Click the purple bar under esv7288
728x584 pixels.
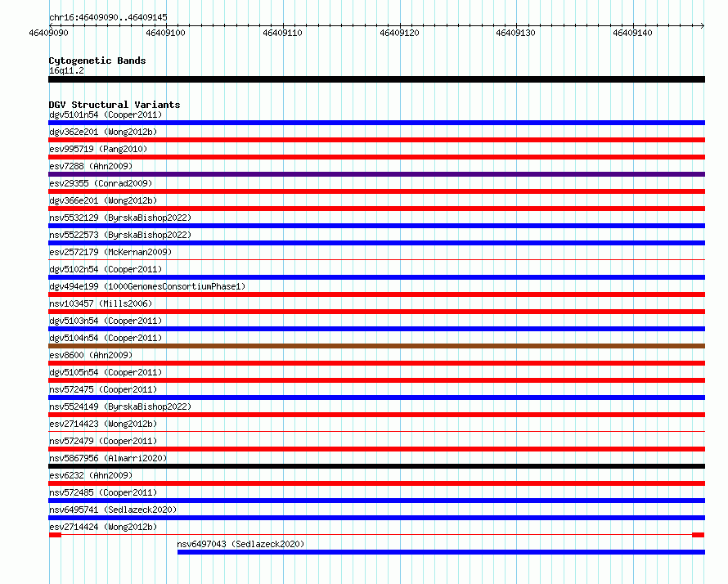376,174
